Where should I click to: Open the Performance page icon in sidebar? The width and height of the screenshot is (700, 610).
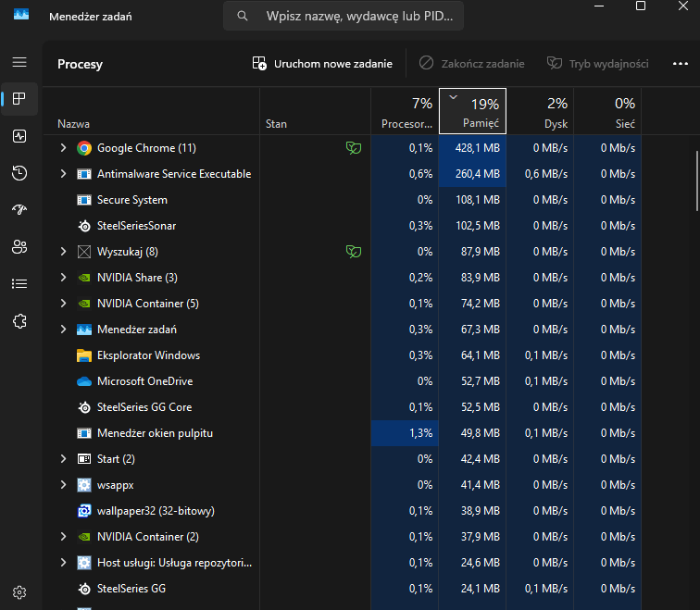click(19, 136)
